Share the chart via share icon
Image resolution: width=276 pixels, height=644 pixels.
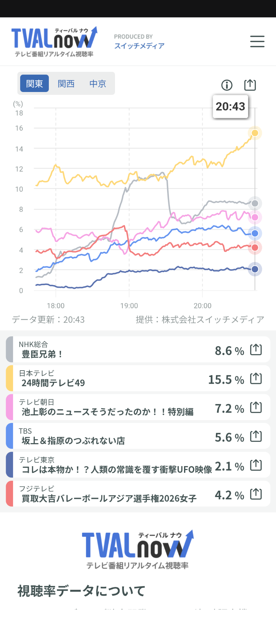point(250,85)
